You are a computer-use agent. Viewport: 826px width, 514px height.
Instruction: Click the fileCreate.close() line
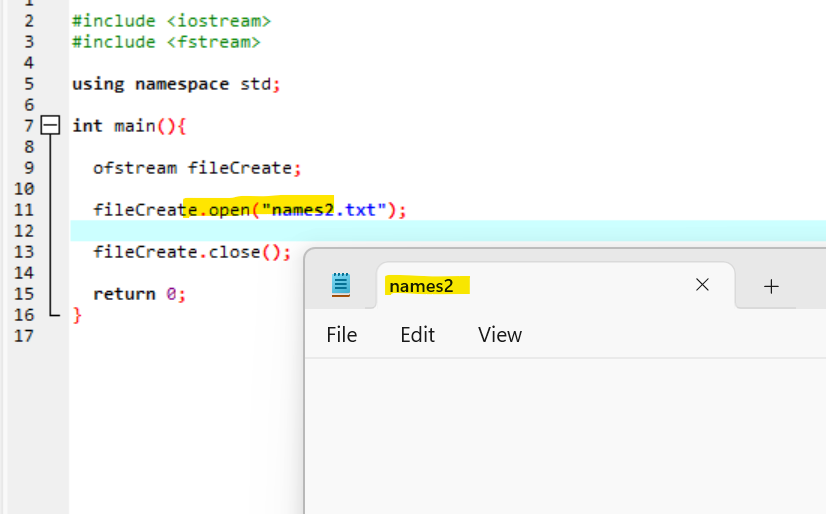[x=192, y=252]
